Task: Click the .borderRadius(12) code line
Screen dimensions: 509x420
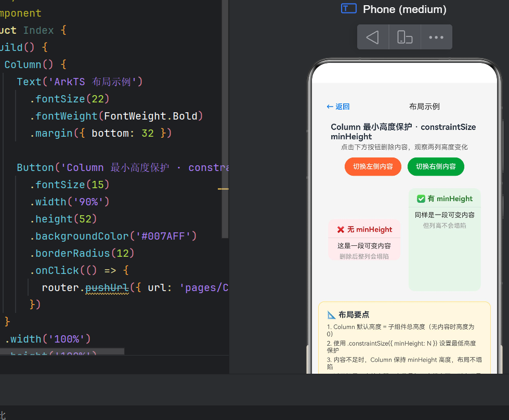Action: coord(82,254)
